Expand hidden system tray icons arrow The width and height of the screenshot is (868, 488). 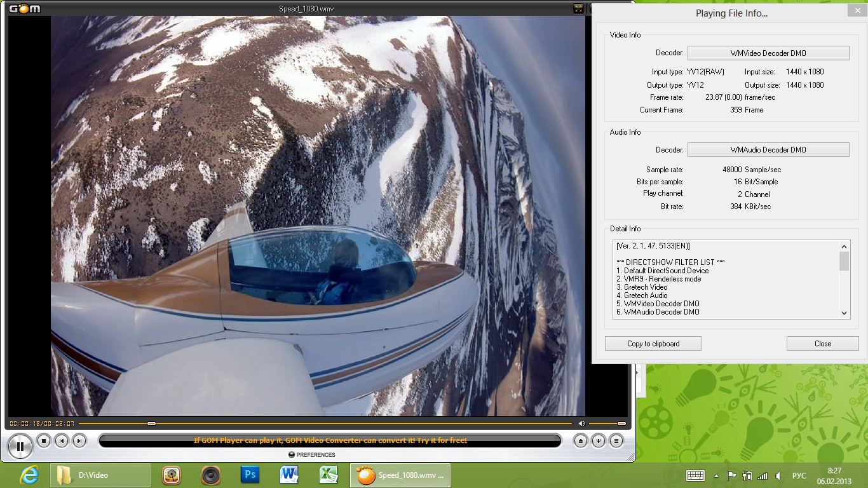717,476
